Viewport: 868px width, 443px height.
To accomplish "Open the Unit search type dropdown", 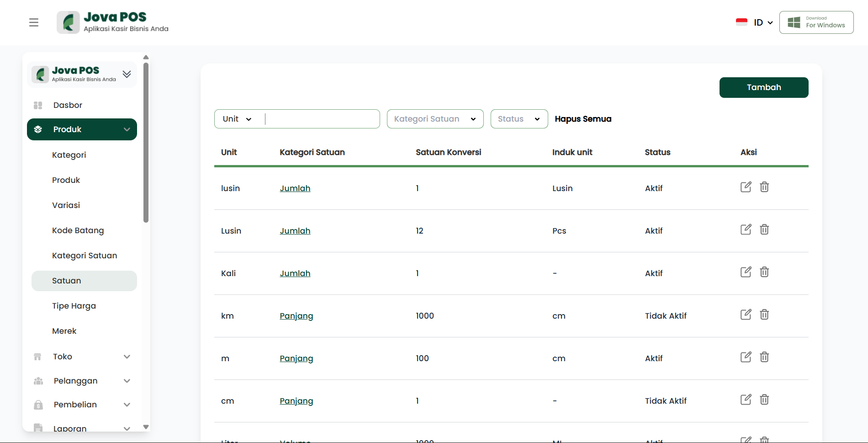I will [237, 119].
